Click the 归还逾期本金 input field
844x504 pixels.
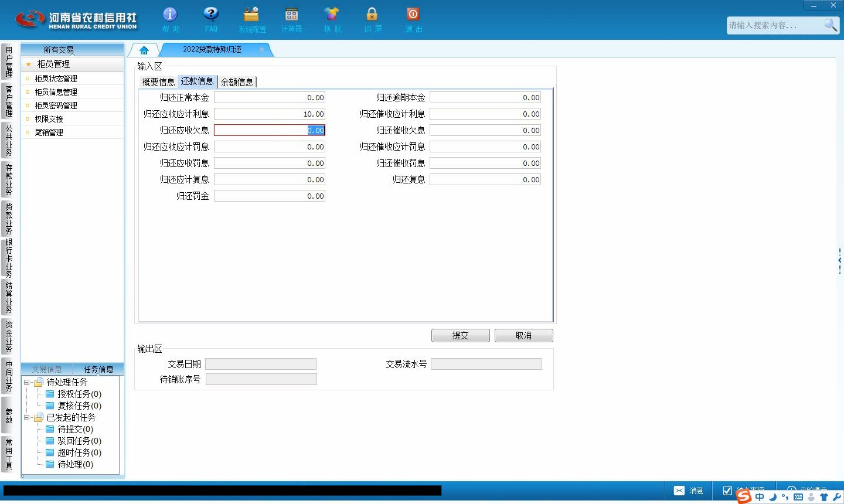pyautogui.click(x=485, y=98)
